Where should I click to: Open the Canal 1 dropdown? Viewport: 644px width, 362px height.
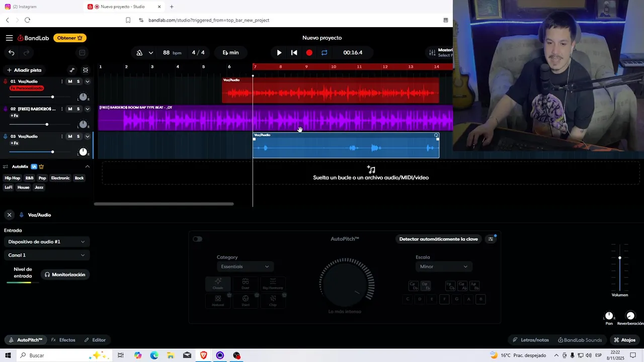click(47, 255)
